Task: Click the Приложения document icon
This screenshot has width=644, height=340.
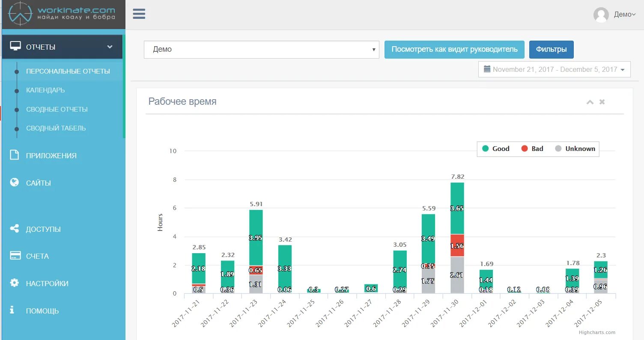Action: click(x=15, y=155)
